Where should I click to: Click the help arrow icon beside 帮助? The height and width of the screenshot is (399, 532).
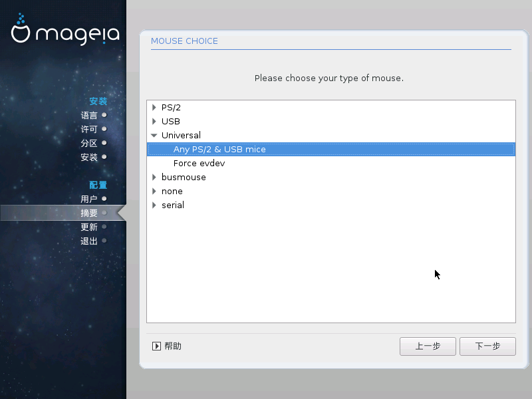[156, 346]
